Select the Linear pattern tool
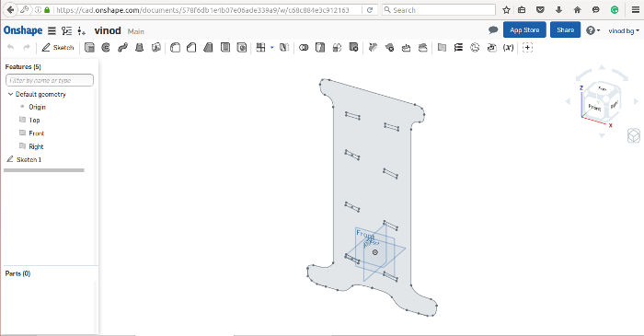Image resolution: width=644 pixels, height=336 pixels. [260, 48]
